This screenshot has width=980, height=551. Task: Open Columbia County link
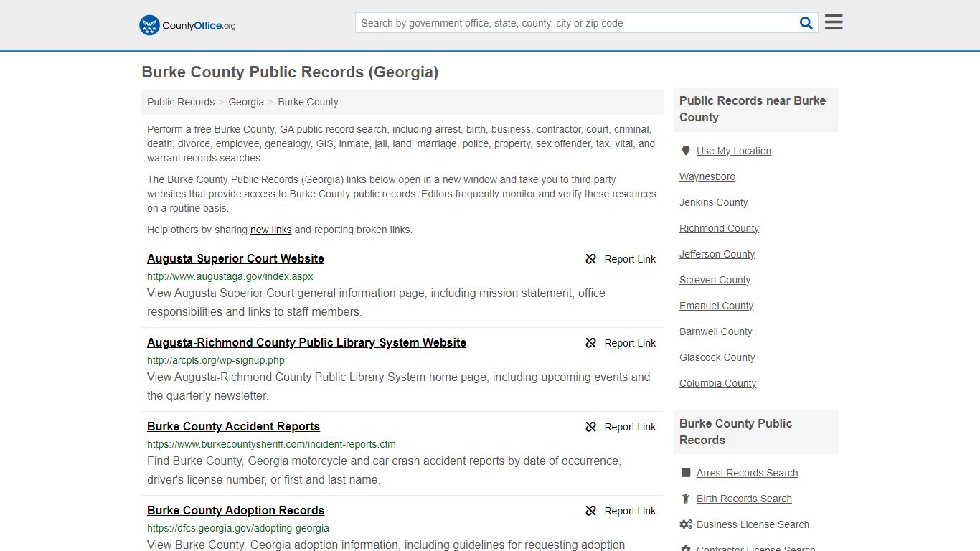point(718,383)
